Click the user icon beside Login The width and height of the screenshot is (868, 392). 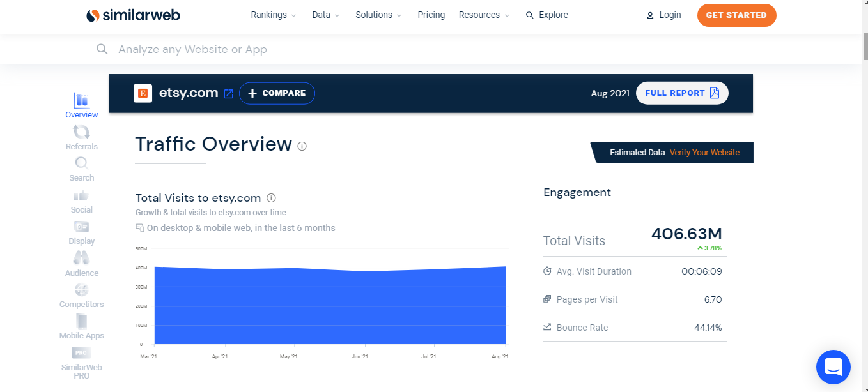tap(650, 15)
